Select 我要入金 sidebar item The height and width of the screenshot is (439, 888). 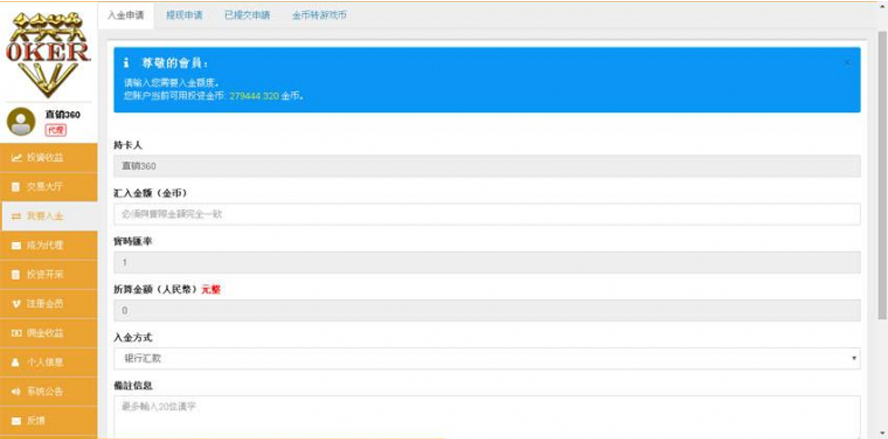tap(49, 216)
